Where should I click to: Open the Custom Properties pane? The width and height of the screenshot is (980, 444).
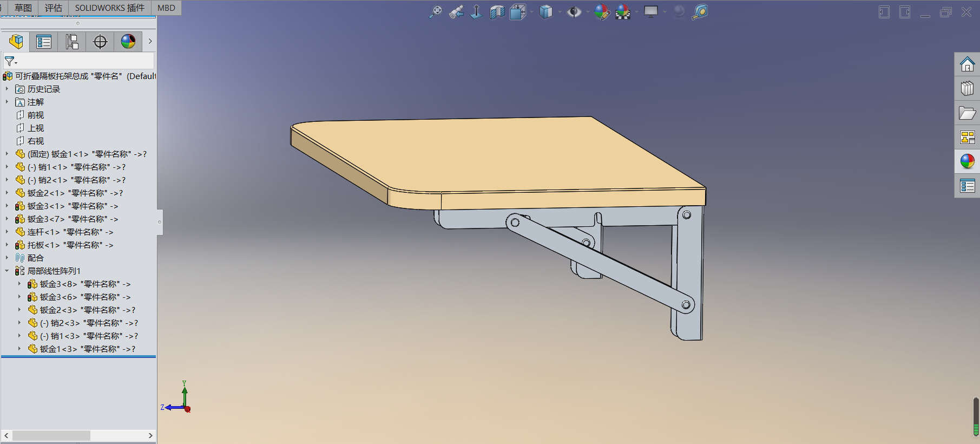[x=967, y=186]
